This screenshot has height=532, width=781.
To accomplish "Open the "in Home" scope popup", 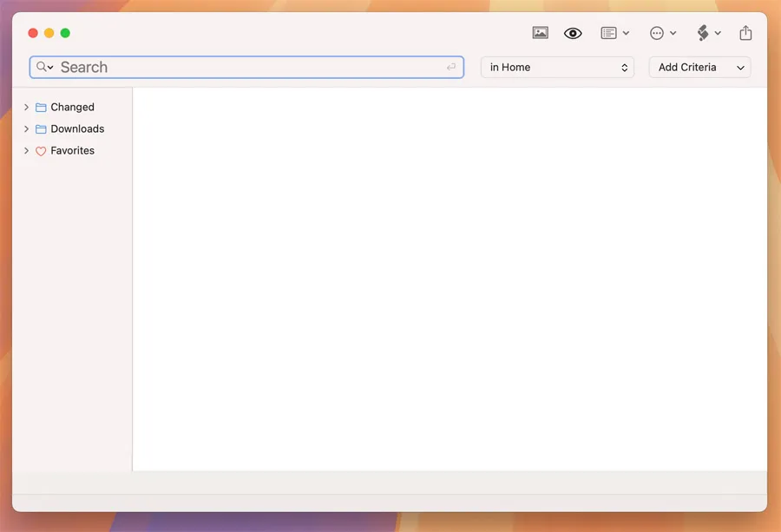I will point(557,67).
